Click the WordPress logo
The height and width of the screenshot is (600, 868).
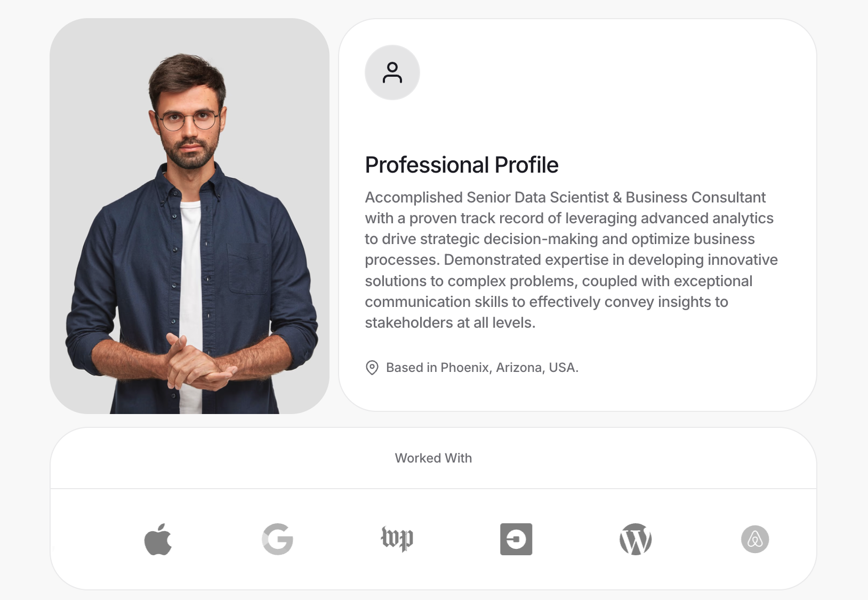636,539
